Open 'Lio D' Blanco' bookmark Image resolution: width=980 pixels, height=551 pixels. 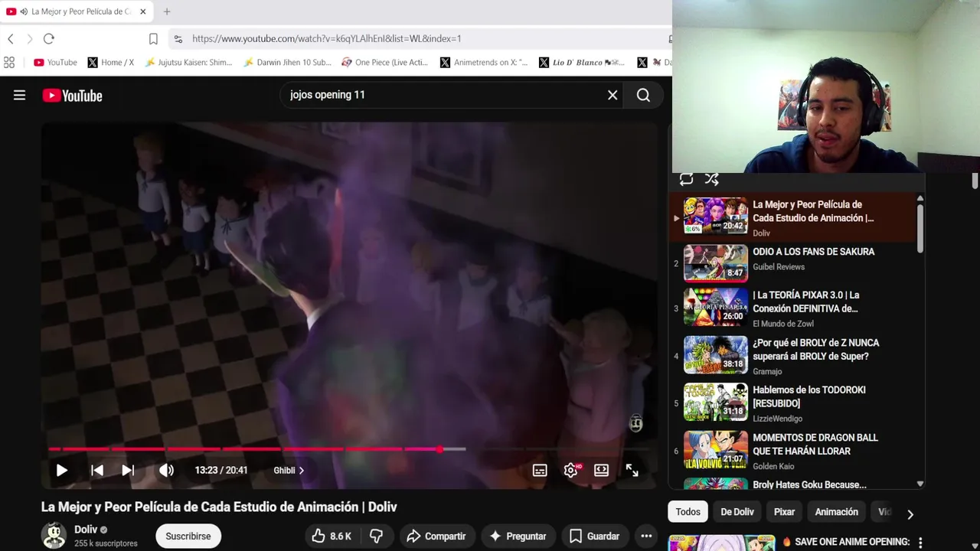(x=582, y=62)
